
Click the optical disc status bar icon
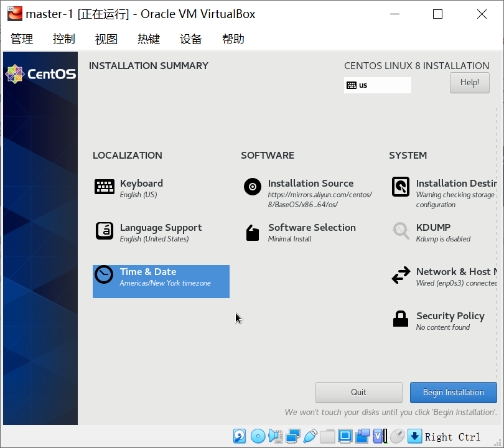(258, 436)
